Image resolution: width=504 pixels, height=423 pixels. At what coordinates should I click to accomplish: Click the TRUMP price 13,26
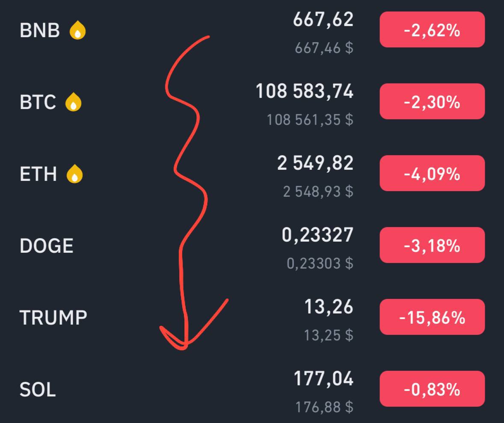tap(329, 307)
